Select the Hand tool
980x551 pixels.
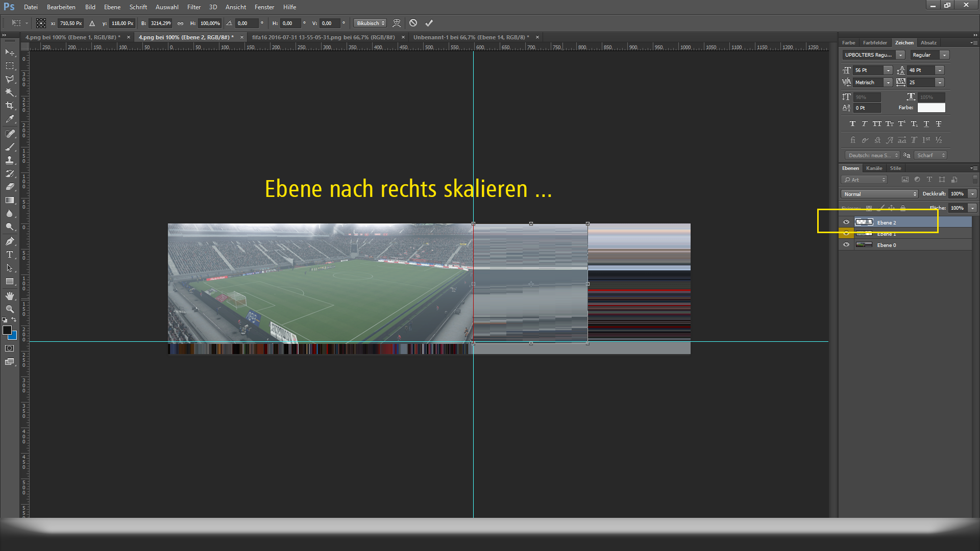(10, 296)
